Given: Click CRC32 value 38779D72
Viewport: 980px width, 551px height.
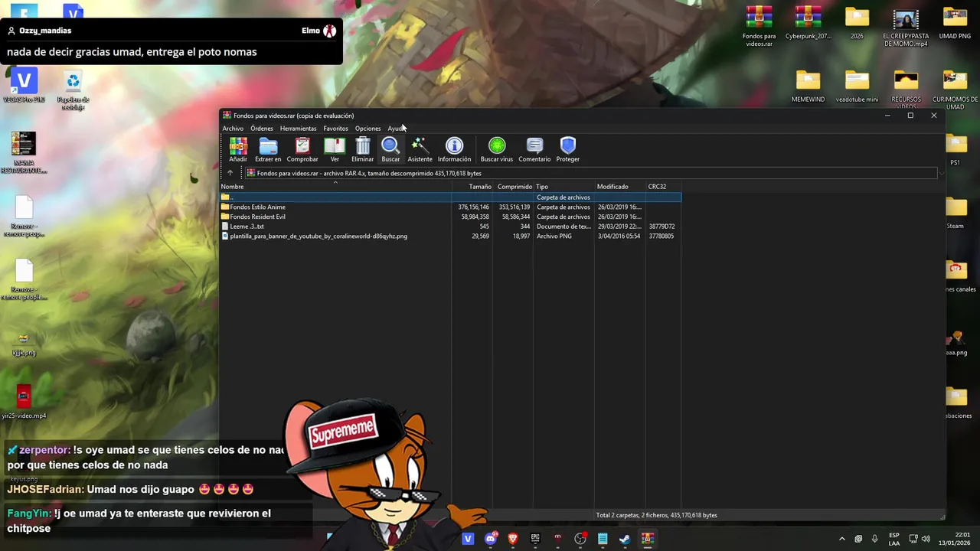Looking at the screenshot, I should click(x=661, y=227).
